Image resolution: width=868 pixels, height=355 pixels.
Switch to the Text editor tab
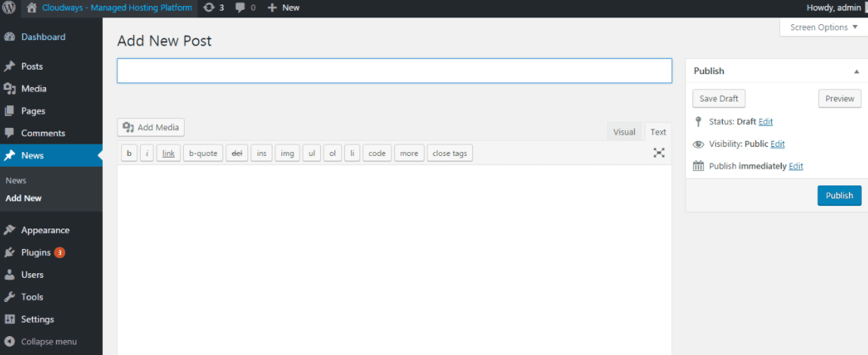click(x=658, y=132)
